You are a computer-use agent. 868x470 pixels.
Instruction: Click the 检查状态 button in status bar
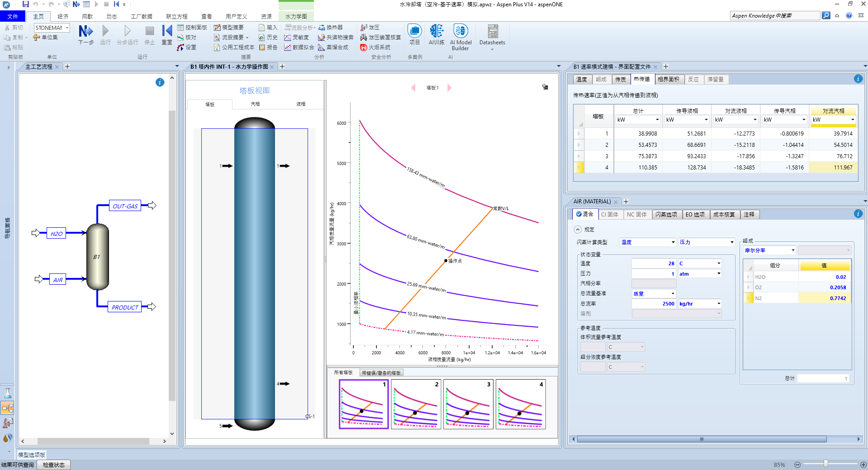coord(54,465)
